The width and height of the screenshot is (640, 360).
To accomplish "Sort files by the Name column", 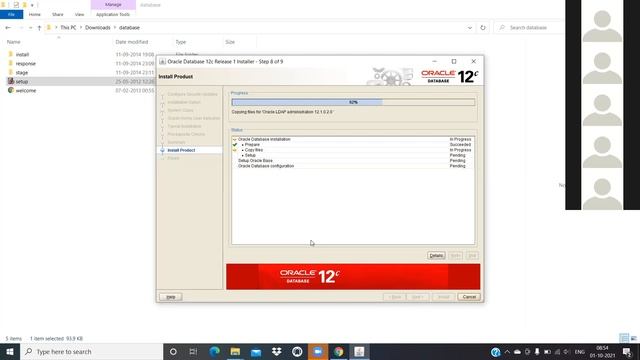I will (x=13, y=42).
